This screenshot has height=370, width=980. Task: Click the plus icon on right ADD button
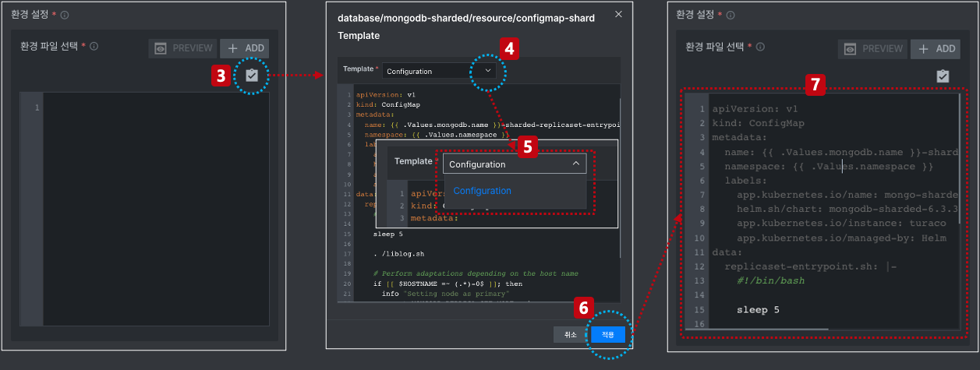tap(924, 48)
